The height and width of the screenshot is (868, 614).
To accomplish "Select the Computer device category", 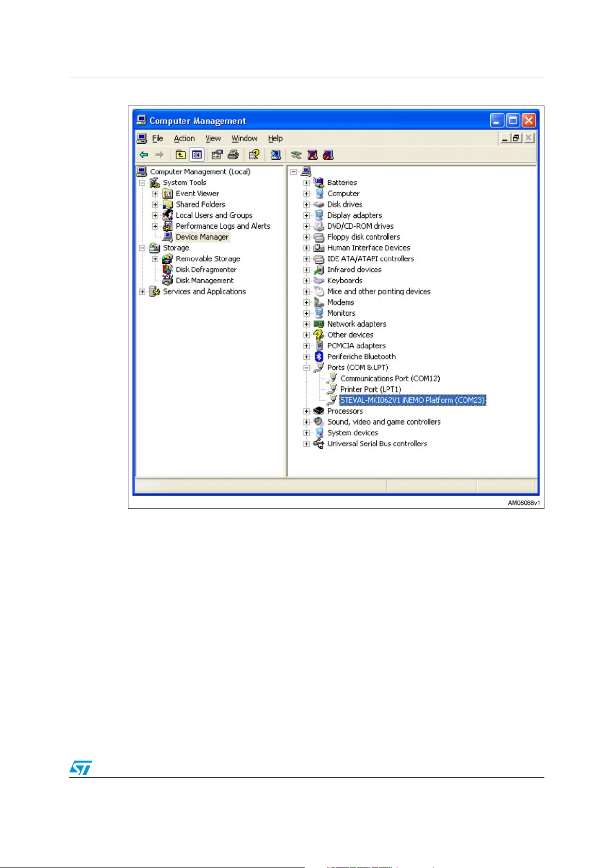I will 343,194.
